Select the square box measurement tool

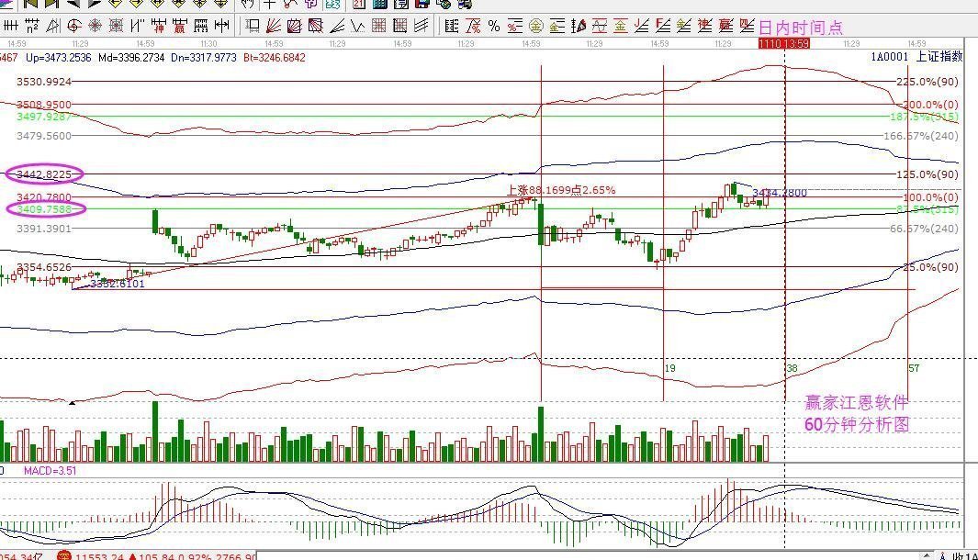[x=253, y=26]
